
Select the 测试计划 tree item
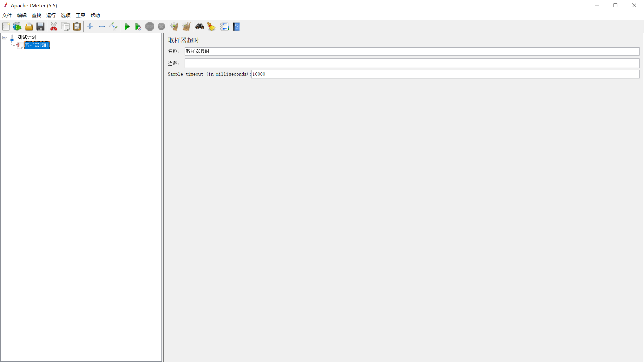coord(27,37)
